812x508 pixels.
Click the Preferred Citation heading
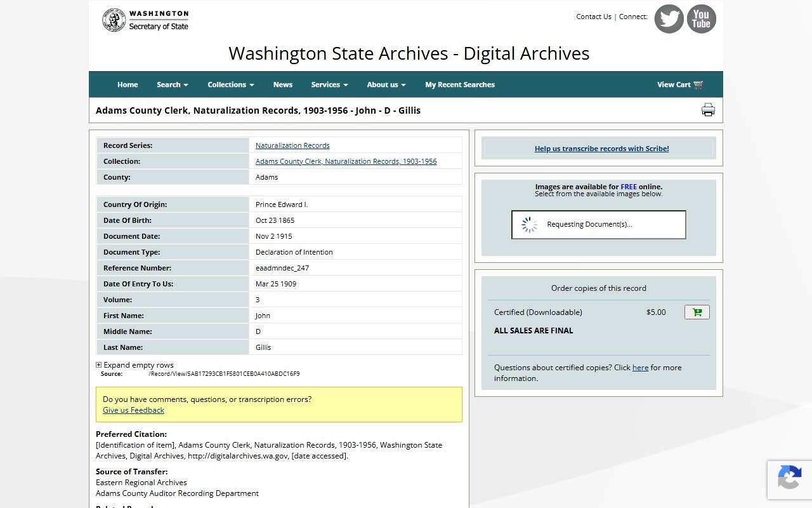pos(131,434)
